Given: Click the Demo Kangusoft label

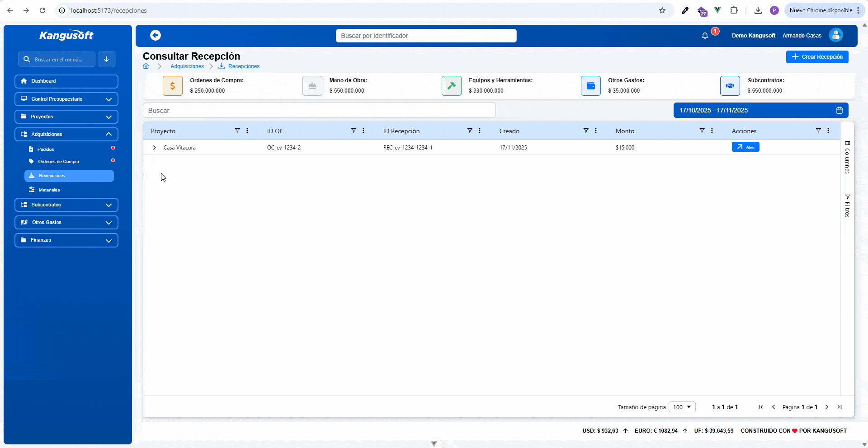Looking at the screenshot, I should [x=754, y=36].
